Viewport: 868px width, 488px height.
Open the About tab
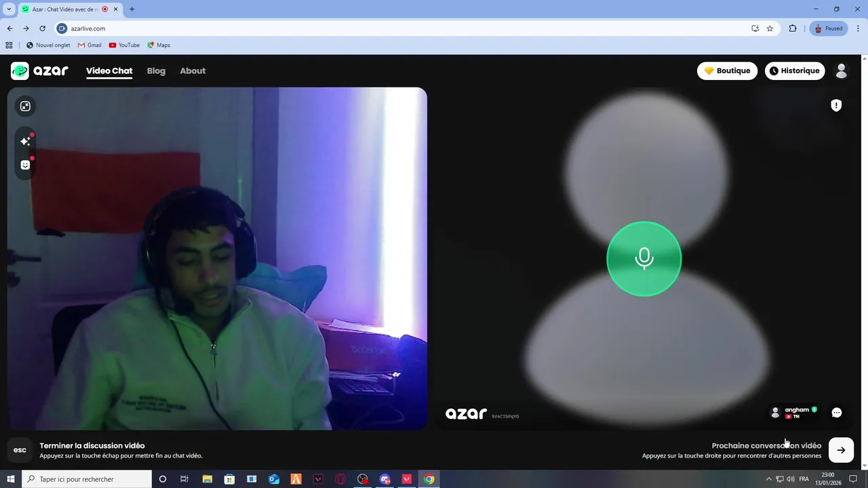193,70
